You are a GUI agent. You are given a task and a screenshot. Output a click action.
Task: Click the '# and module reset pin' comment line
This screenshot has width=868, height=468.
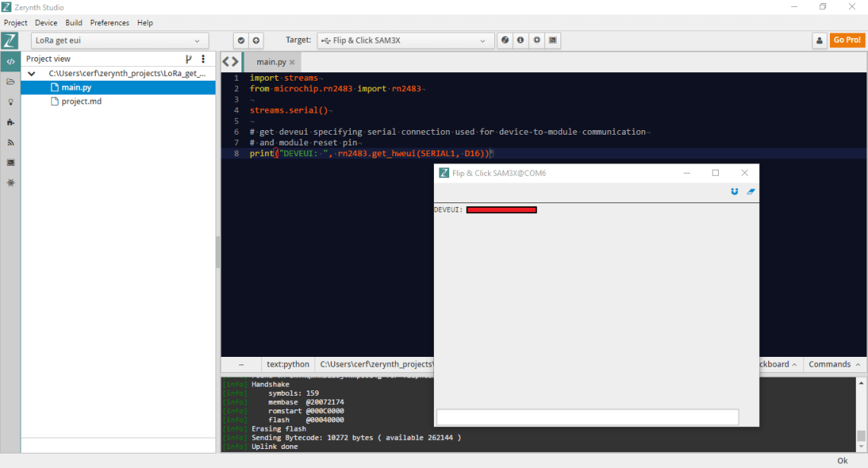[303, 143]
